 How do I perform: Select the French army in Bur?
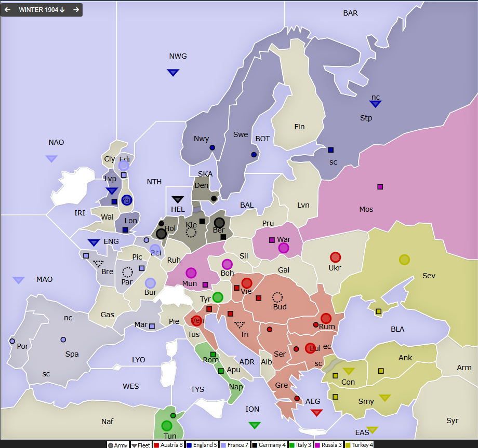tap(150, 283)
